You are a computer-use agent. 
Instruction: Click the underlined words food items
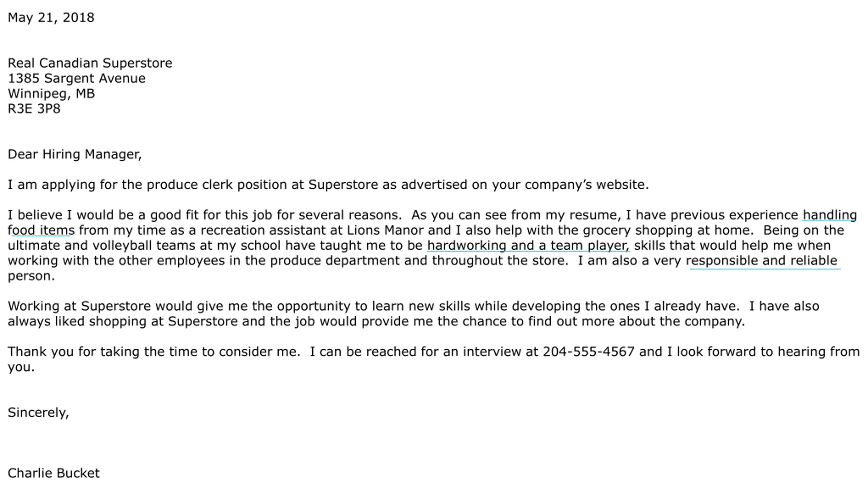pos(41,230)
